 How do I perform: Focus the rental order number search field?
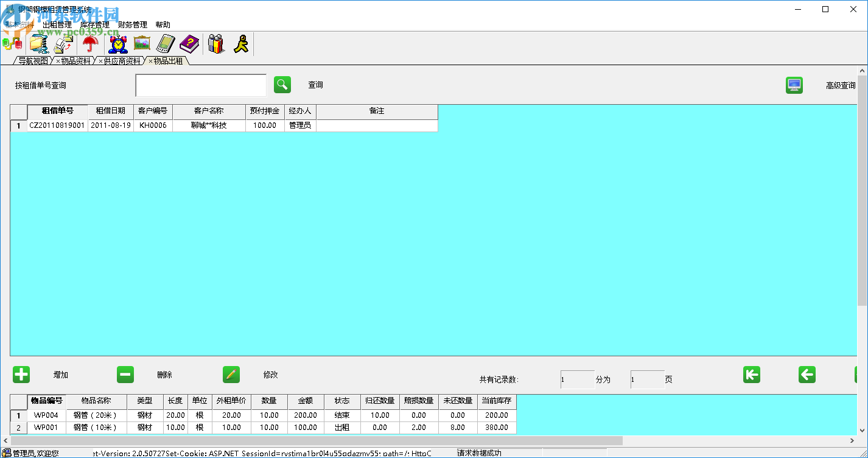click(x=201, y=85)
